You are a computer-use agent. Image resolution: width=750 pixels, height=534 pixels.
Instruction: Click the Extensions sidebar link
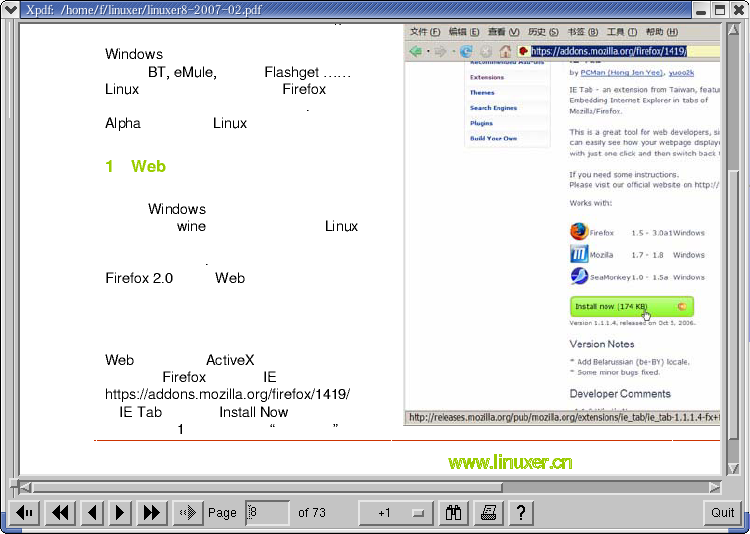point(487,77)
